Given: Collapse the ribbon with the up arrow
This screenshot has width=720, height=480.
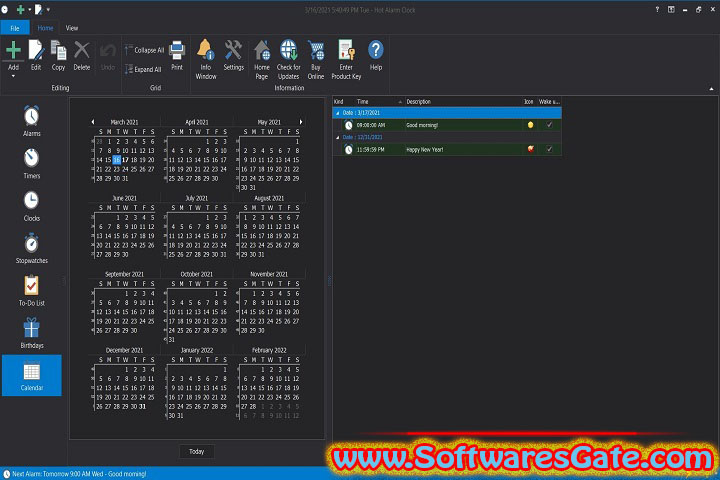Looking at the screenshot, I should 711,89.
